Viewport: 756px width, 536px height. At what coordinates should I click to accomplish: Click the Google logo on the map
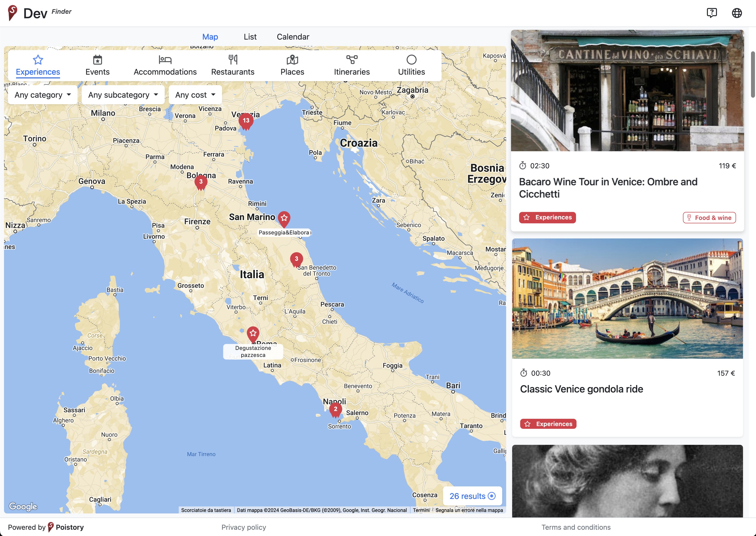pyautogui.click(x=23, y=506)
